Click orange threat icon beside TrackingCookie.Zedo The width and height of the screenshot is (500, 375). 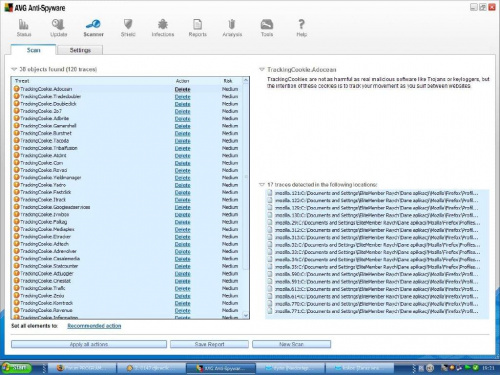coord(16,295)
